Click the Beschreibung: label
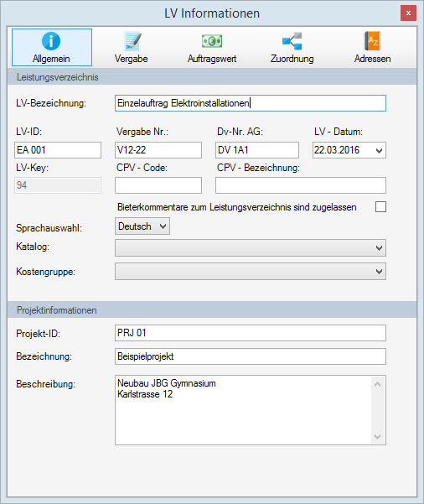Image resolution: width=424 pixels, height=504 pixels. pos(45,384)
